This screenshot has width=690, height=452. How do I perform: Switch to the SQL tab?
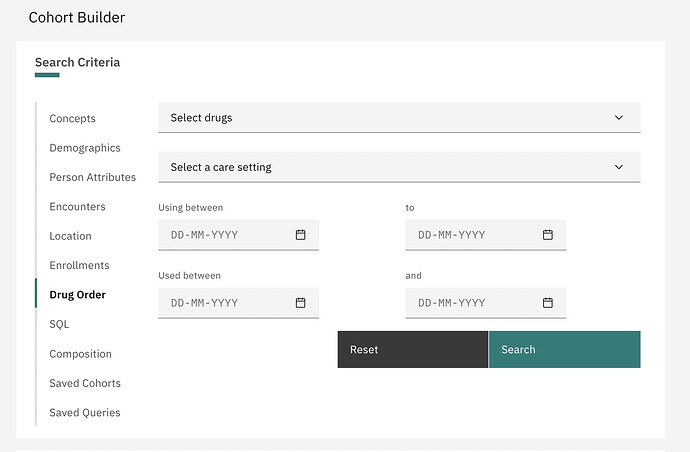click(59, 324)
